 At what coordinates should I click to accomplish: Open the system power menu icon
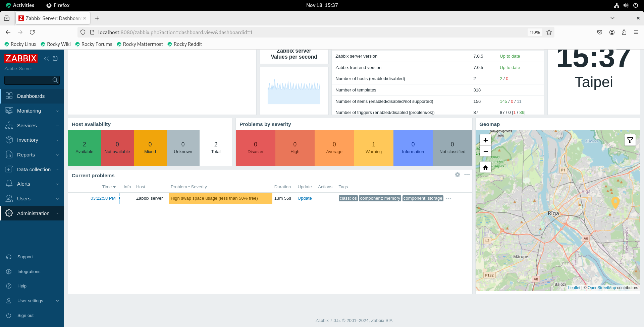tap(636, 5)
